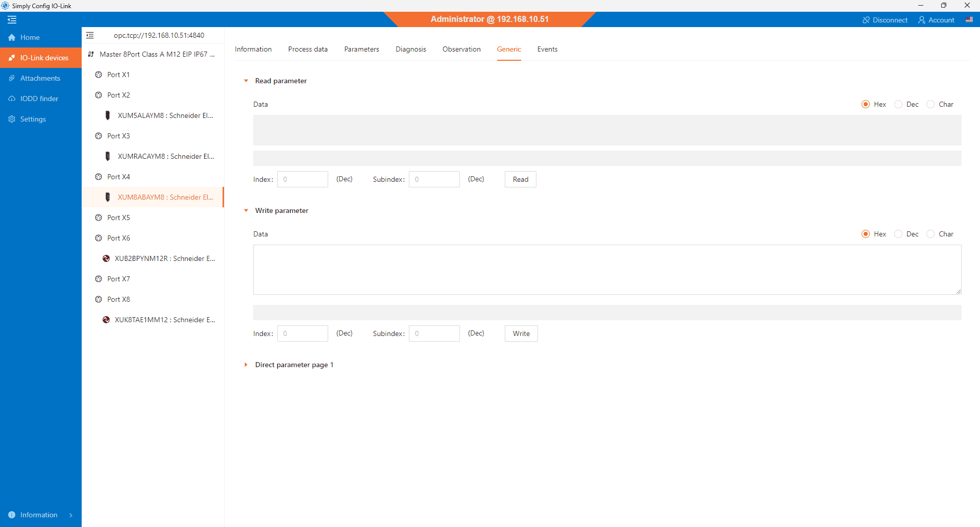Click the Write parameter Data text area
Image resolution: width=980 pixels, height=527 pixels.
(606, 269)
